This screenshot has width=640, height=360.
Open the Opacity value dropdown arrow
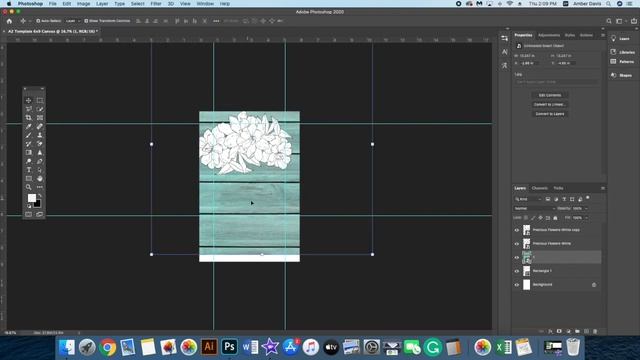coord(587,209)
